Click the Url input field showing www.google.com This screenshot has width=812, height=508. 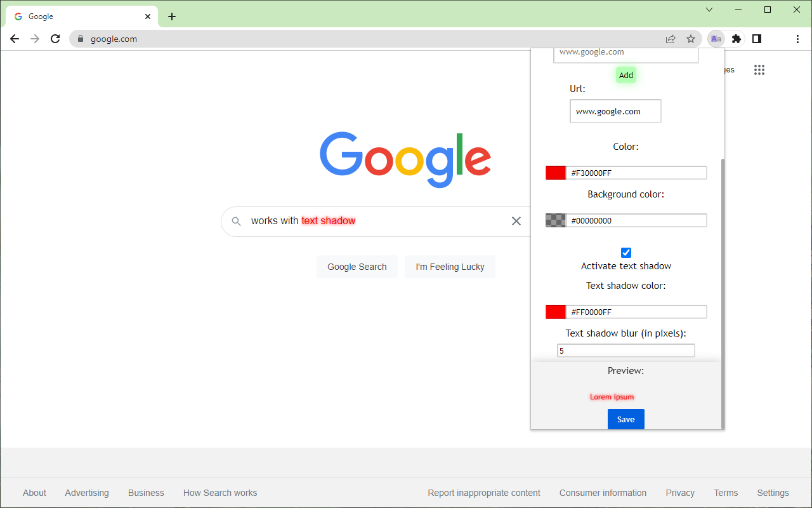point(615,111)
